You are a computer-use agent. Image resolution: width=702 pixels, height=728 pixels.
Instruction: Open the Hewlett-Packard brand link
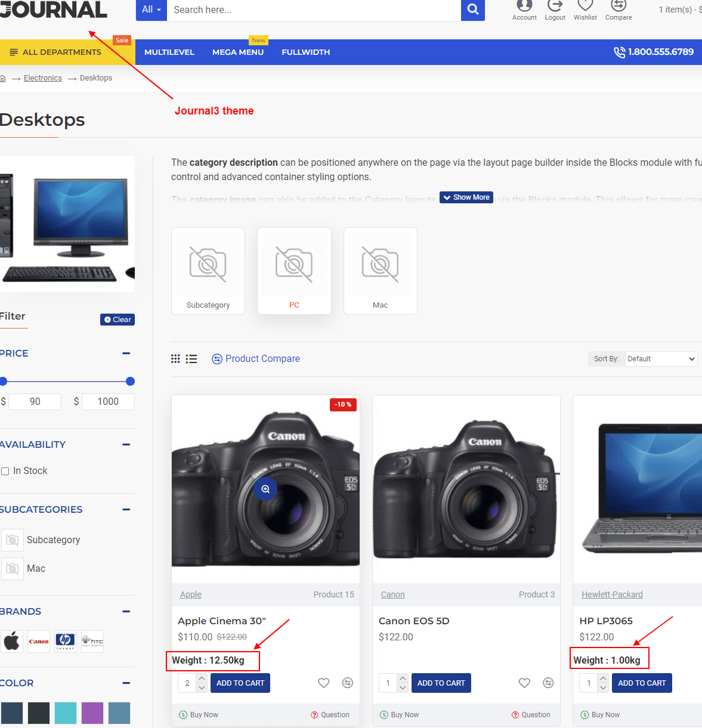(x=612, y=594)
